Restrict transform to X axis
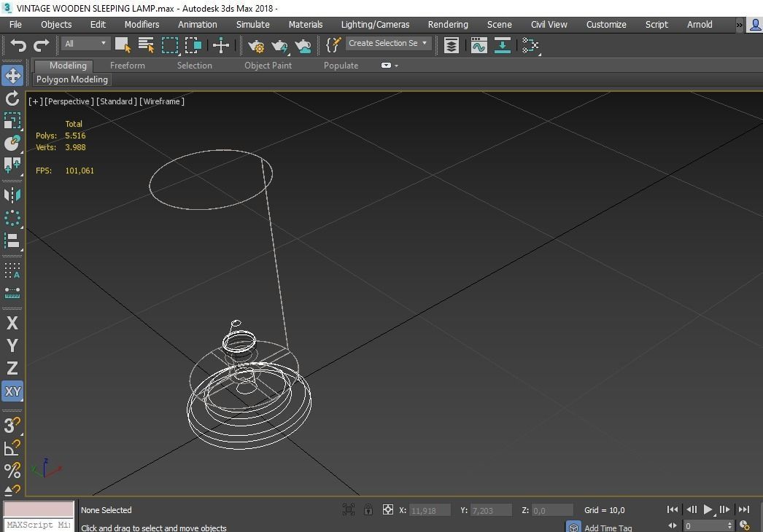 tap(12, 324)
